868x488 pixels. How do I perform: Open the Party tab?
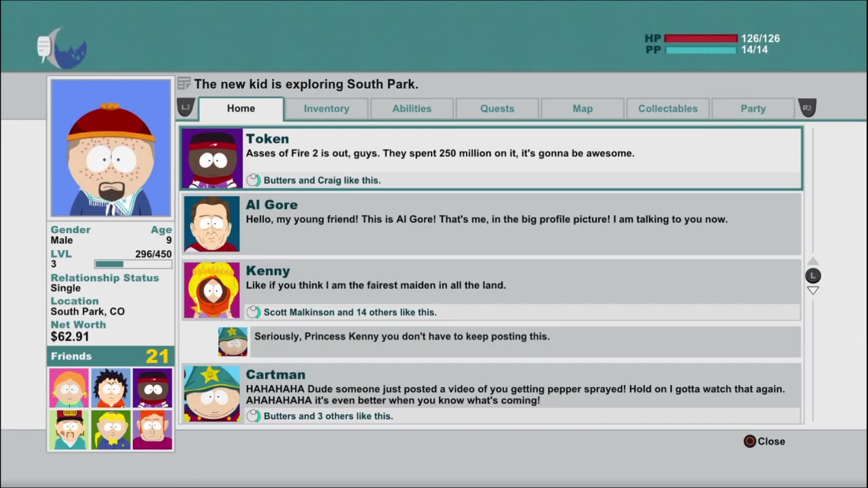pos(753,108)
